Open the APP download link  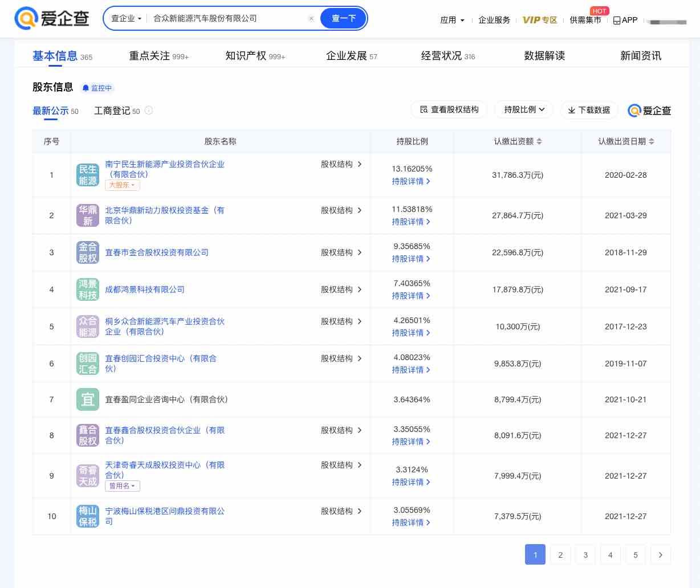[625, 20]
